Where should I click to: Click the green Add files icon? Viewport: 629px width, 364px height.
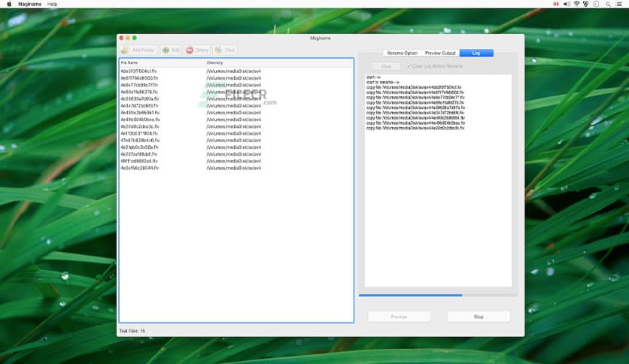pos(166,50)
